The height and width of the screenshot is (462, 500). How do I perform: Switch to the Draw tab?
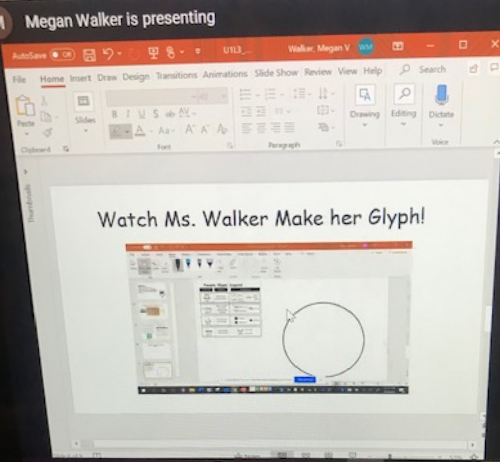click(x=107, y=77)
